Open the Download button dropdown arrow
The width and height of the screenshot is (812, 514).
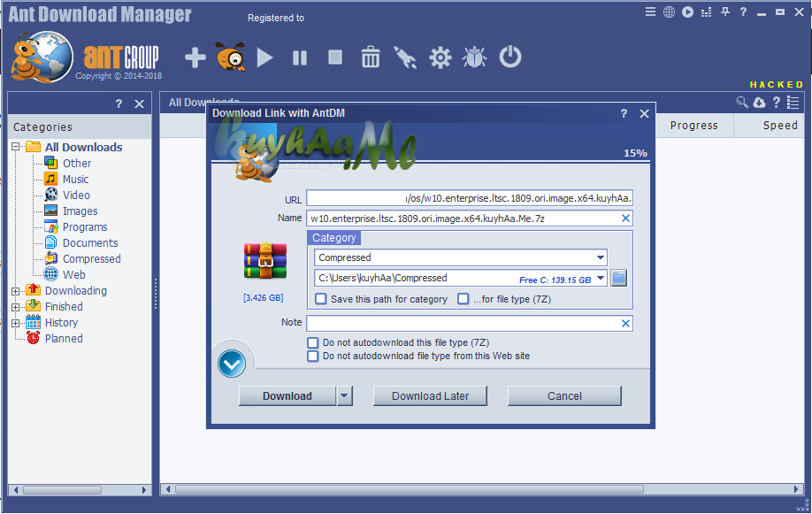point(344,395)
